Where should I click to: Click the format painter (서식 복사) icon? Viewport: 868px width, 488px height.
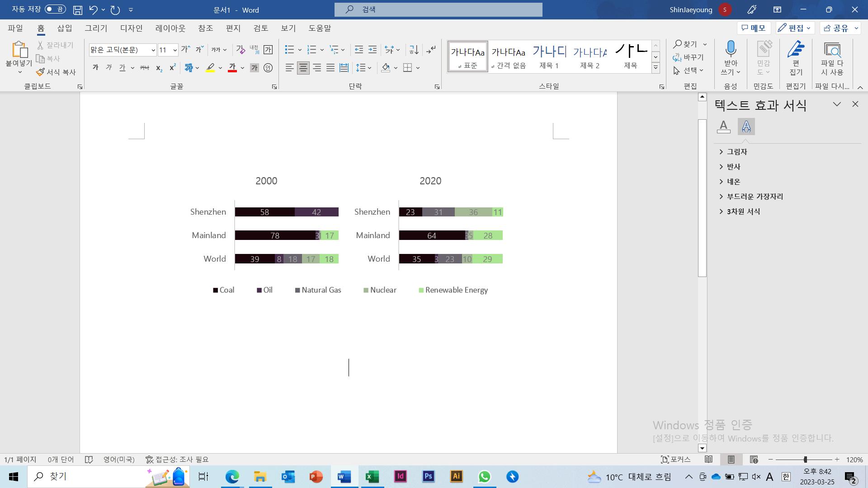pos(41,72)
